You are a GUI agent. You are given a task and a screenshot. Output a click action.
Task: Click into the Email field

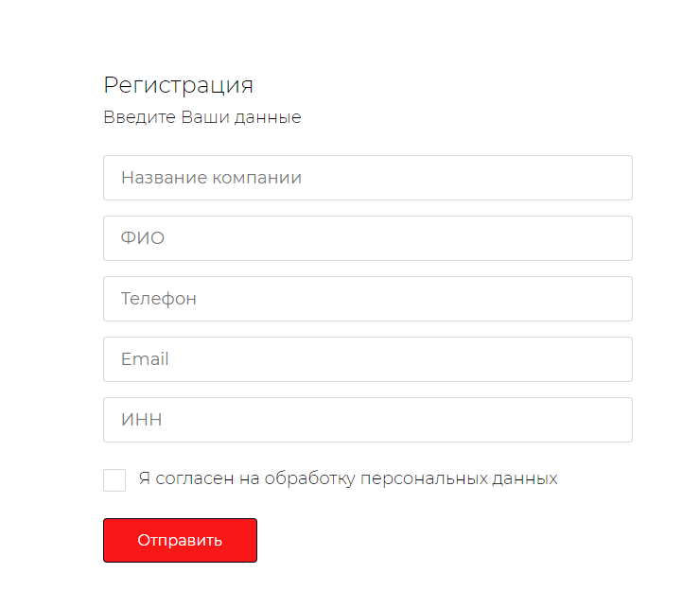[x=367, y=359]
